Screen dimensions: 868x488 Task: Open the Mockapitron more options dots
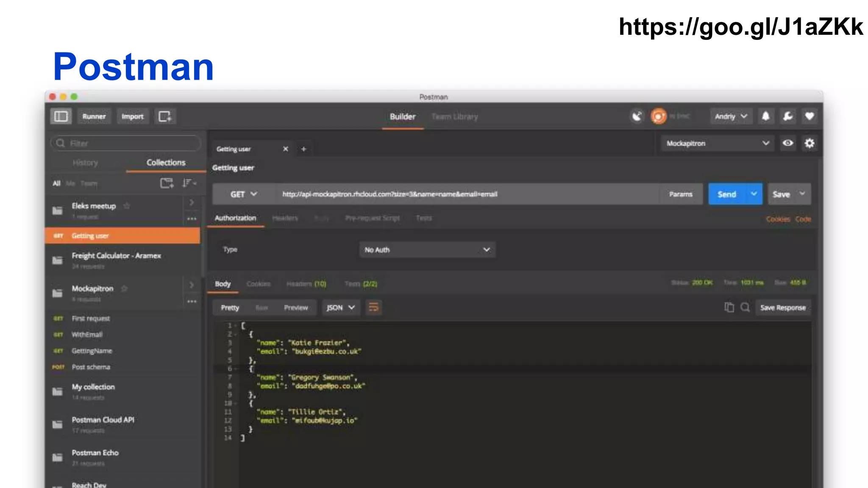[x=192, y=302]
